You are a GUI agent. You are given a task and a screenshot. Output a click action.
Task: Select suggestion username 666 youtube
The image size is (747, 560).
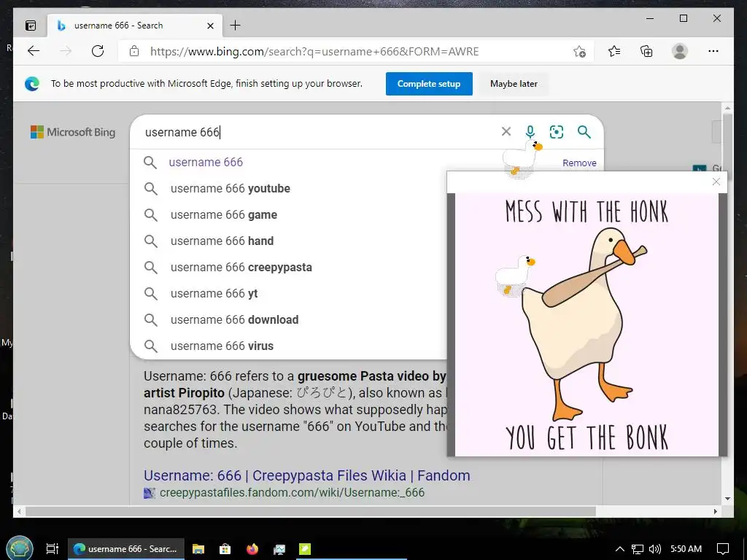[230, 189]
